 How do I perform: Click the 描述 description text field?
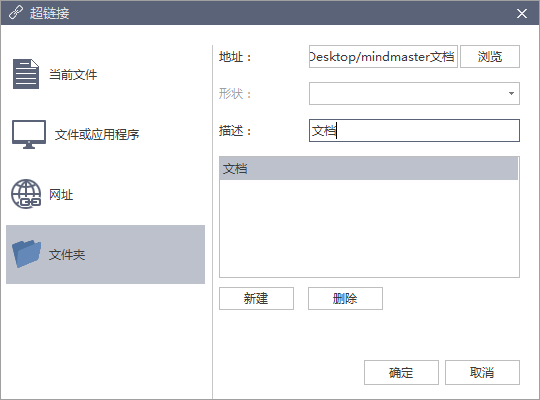point(414,131)
